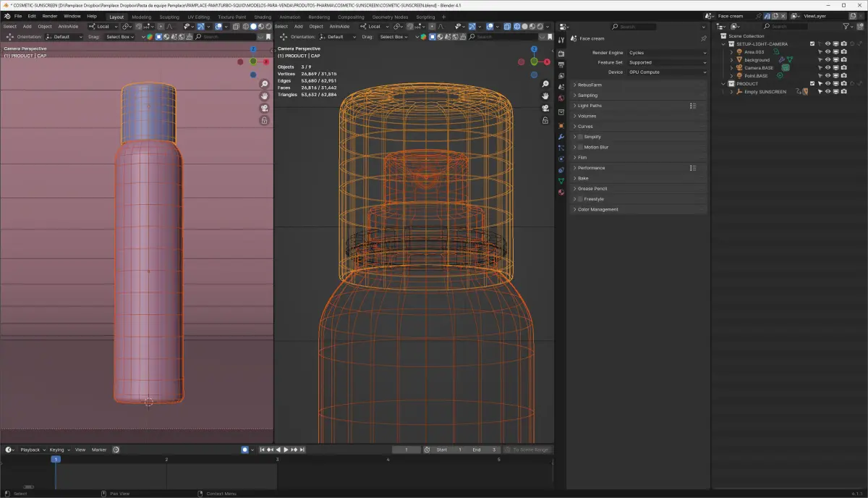Image resolution: width=868 pixels, height=498 pixels.
Task: Open the Tool properties tab icon
Action: coord(561,39)
